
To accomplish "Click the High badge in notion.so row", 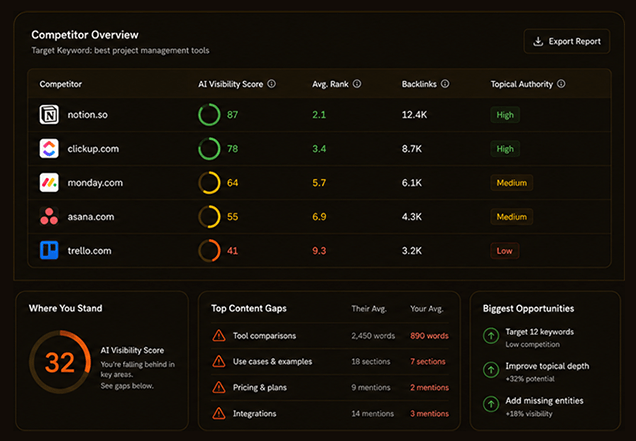I will coord(505,115).
